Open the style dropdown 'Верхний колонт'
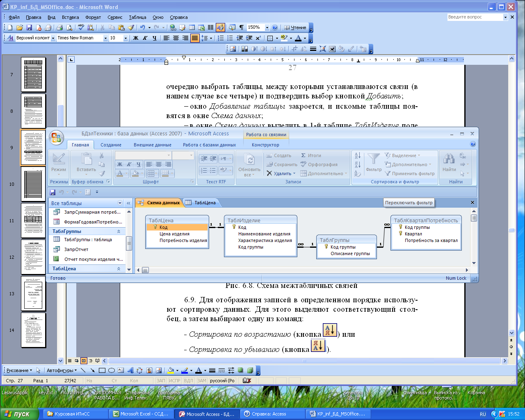The width and height of the screenshot is (525, 420). 53,38
